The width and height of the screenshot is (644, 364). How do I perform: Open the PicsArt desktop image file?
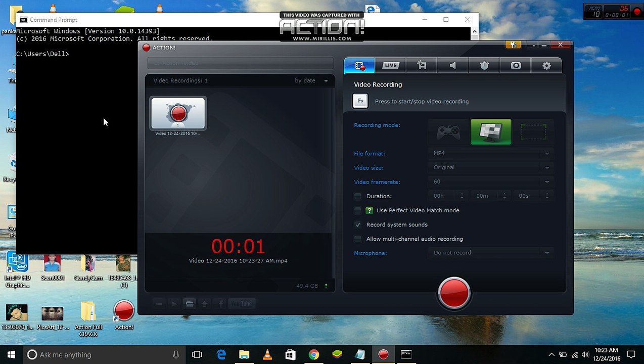point(53,318)
